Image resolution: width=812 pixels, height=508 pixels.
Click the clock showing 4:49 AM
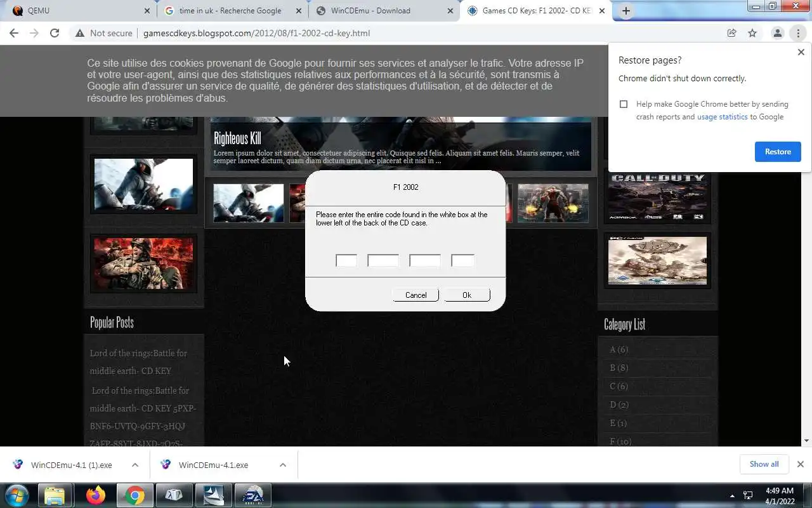780,491
